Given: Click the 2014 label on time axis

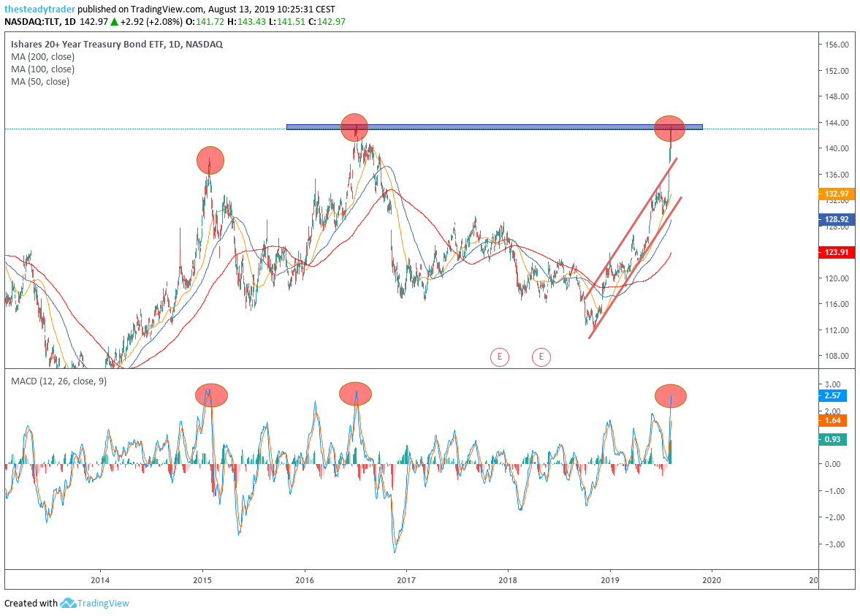Looking at the screenshot, I should point(100,580).
